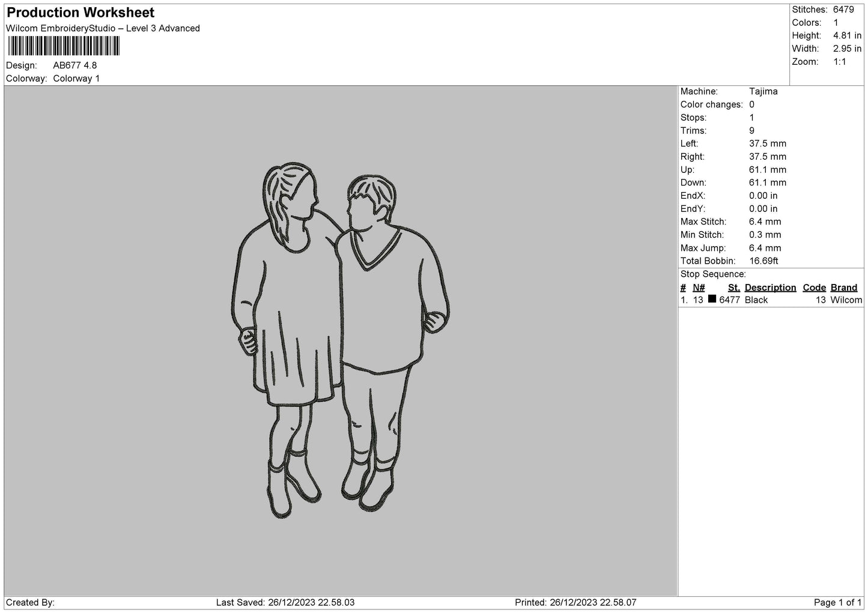The width and height of the screenshot is (868, 613).
Task: Click the 'Description' column header
Action: (x=771, y=288)
